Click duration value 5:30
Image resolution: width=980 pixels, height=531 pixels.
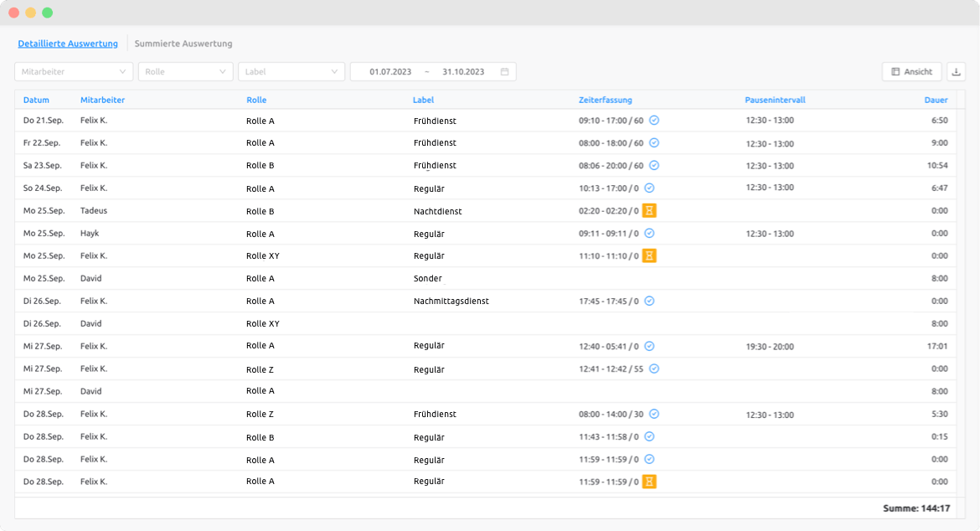939,415
